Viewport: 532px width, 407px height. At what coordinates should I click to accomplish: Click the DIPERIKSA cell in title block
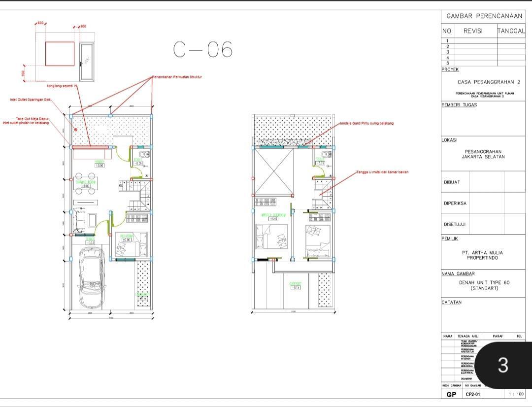[455, 203]
